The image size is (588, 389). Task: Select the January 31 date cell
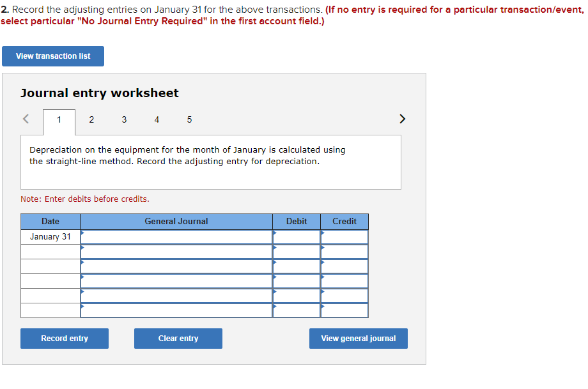(x=50, y=236)
